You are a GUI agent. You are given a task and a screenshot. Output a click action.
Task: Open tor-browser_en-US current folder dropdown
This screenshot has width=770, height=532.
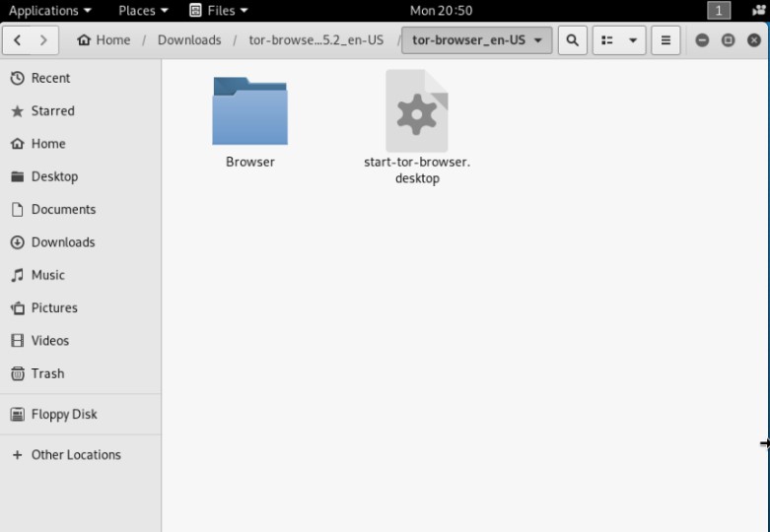click(x=477, y=40)
